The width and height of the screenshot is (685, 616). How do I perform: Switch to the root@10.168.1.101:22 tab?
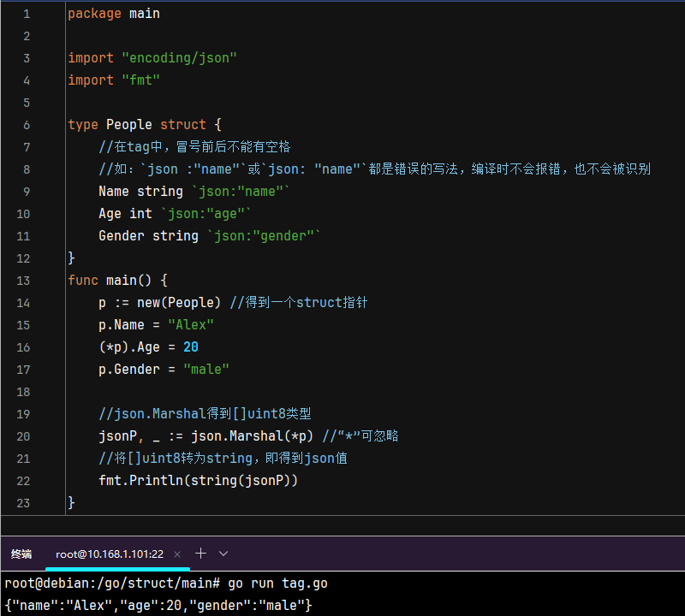point(109,554)
